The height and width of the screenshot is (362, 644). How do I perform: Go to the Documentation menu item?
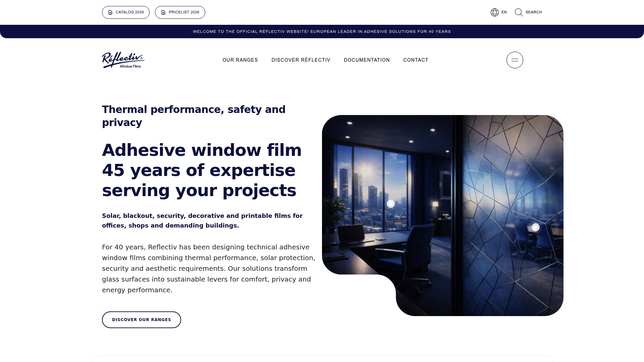point(367,60)
